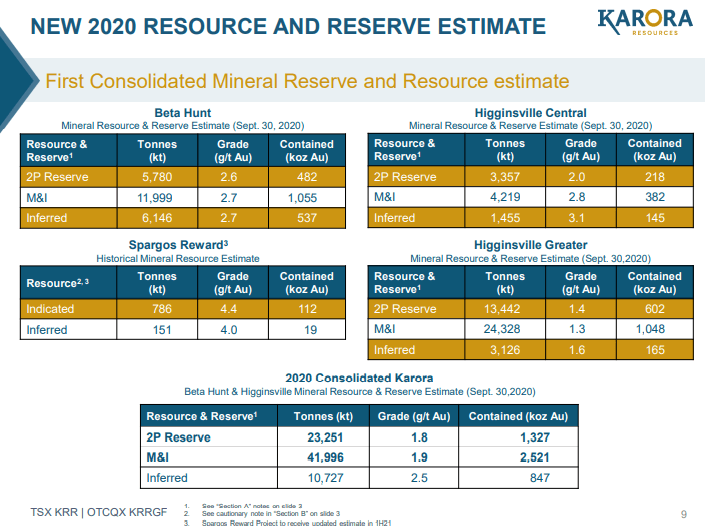Click Spargos Reward Indicated grade 4.4
The image size is (705, 526).
228,309
